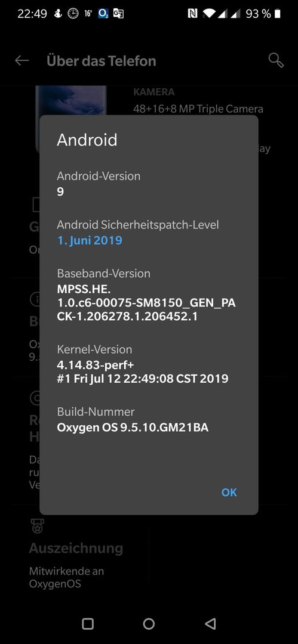Tap the battery icon in the status bar

(x=278, y=14)
